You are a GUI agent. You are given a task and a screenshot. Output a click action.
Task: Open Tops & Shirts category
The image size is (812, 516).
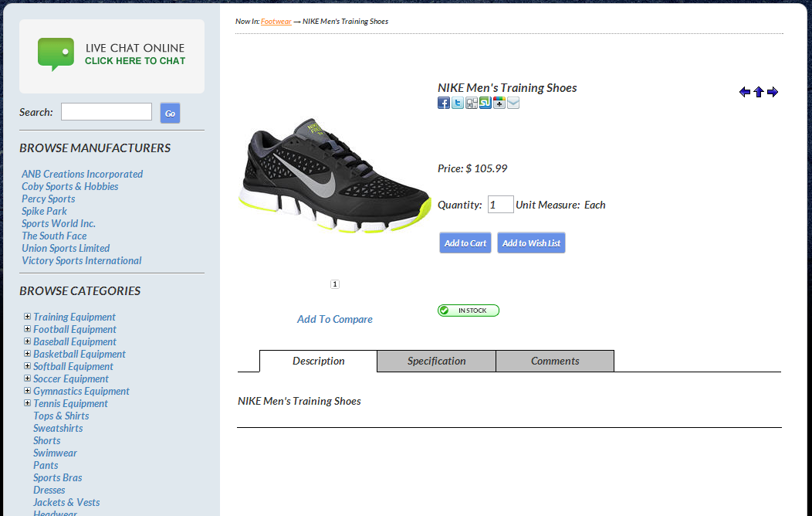(x=61, y=416)
